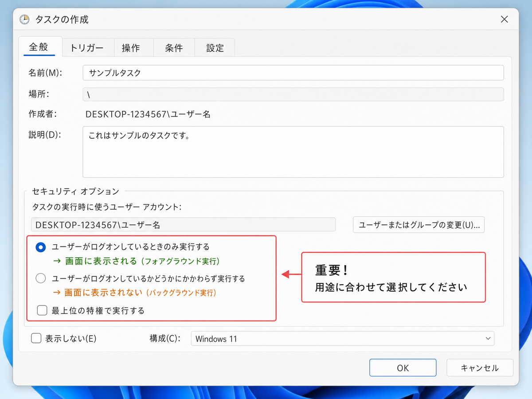
Task: Click the 作成者 value DESKTOP-1234567\ユーザー名
Action: tap(148, 114)
